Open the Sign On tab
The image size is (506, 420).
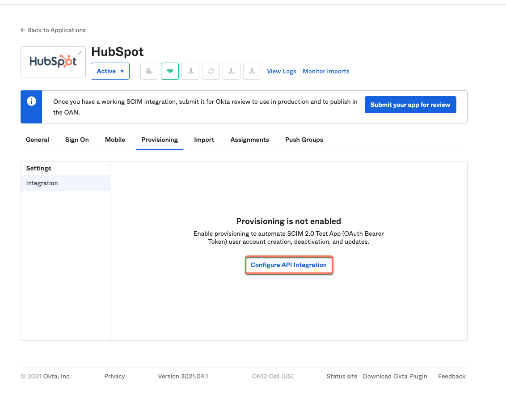77,140
